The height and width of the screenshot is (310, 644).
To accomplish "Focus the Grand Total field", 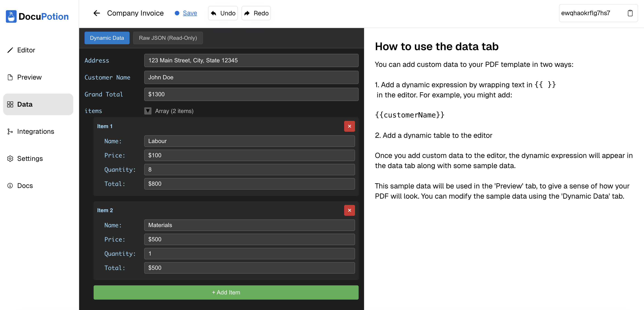I will pyautogui.click(x=251, y=94).
